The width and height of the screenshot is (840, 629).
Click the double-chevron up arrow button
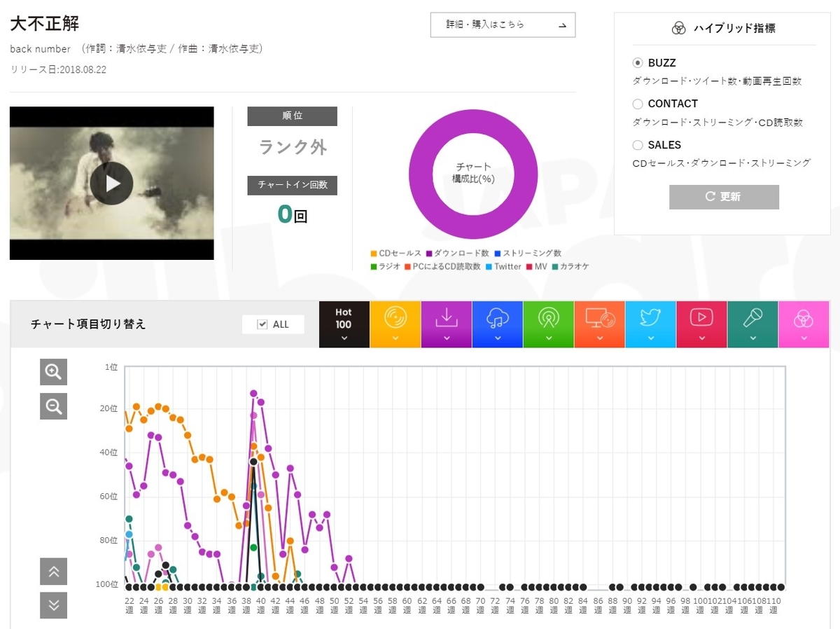click(54, 572)
